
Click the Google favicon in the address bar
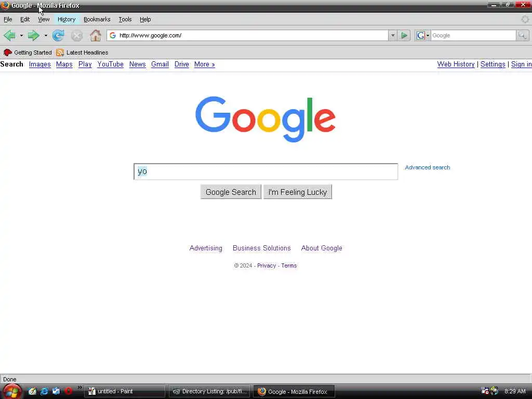pyautogui.click(x=113, y=35)
